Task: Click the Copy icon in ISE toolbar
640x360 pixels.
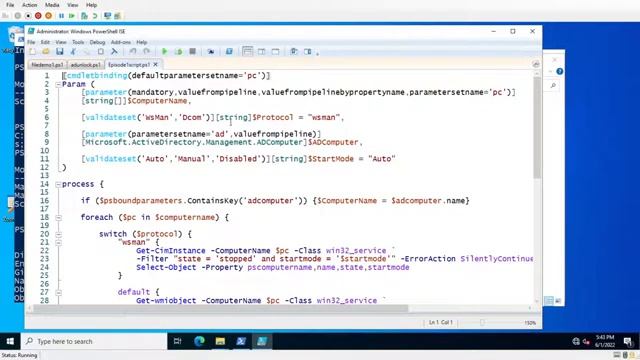Action: [87, 51]
